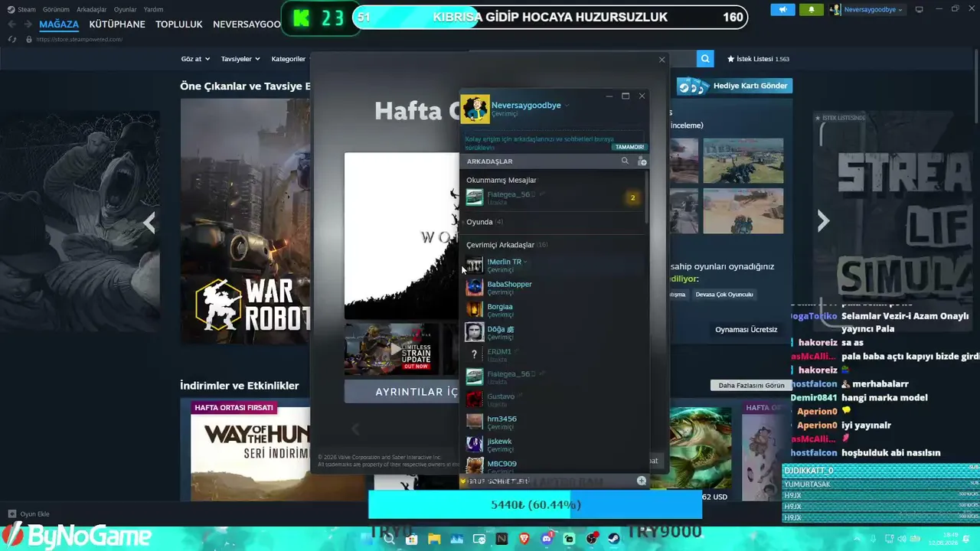Open the Kategoriler dropdown

[x=289, y=59]
